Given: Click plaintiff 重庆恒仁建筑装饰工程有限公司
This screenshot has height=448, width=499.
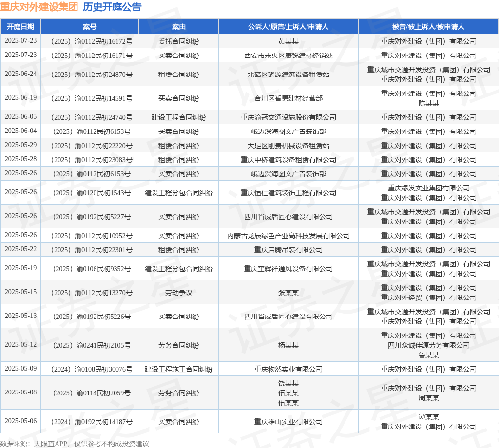Looking at the screenshot, I should (288, 193).
